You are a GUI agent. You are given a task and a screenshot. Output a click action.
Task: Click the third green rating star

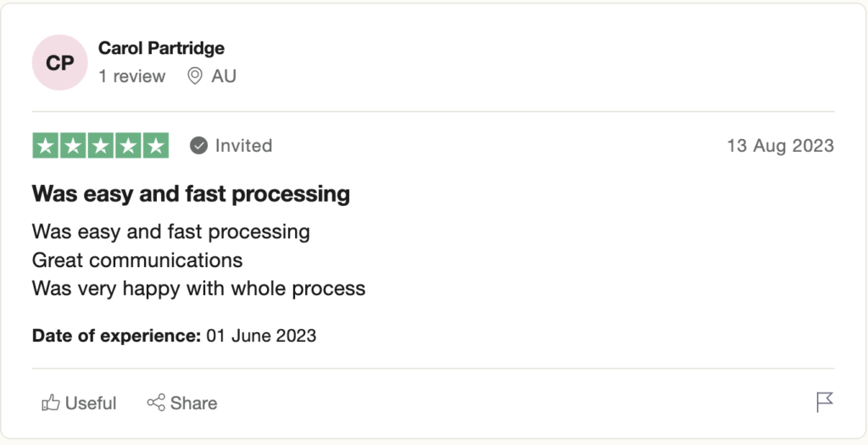coord(100,146)
